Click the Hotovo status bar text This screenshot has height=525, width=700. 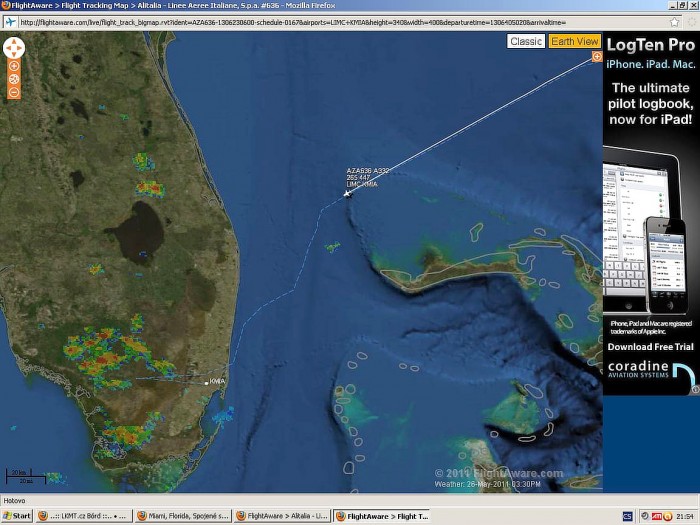click(x=14, y=500)
